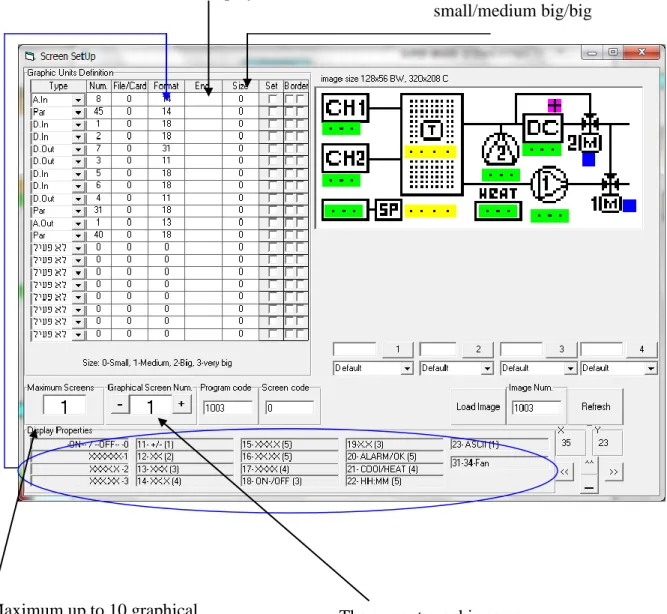667x614 pixels.
Task: Click the pump symbol numbered 1
Action: point(549,184)
